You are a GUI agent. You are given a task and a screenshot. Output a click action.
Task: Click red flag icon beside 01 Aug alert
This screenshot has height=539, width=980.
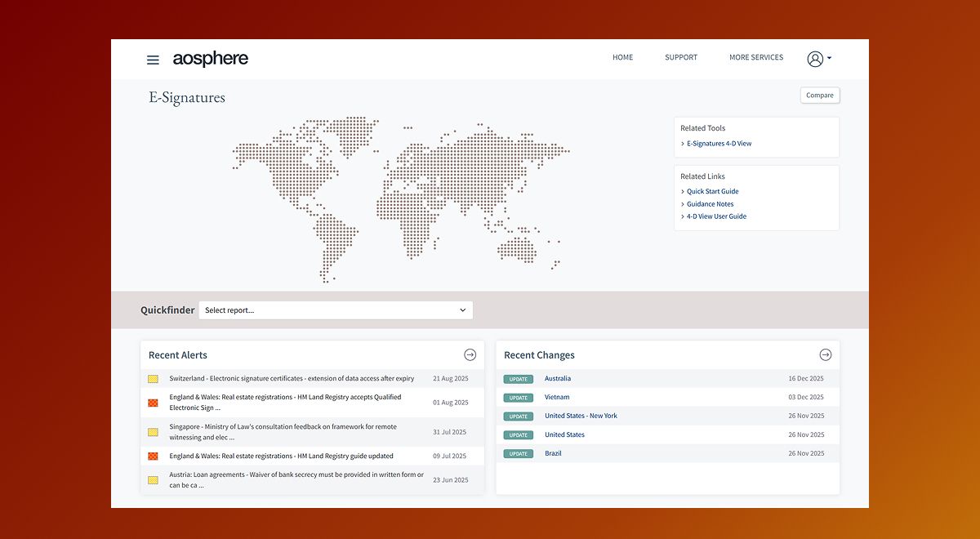(153, 403)
